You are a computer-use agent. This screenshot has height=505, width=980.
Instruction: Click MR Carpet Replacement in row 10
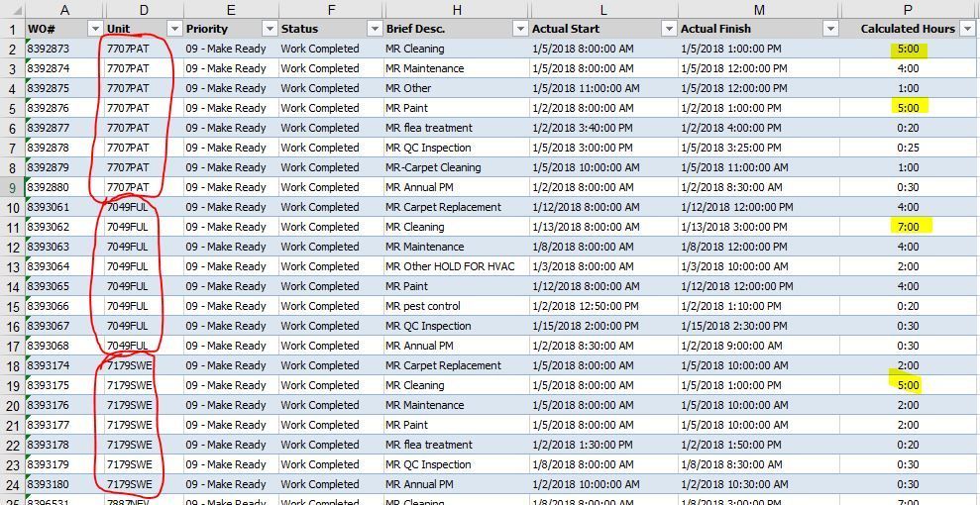[457, 207]
